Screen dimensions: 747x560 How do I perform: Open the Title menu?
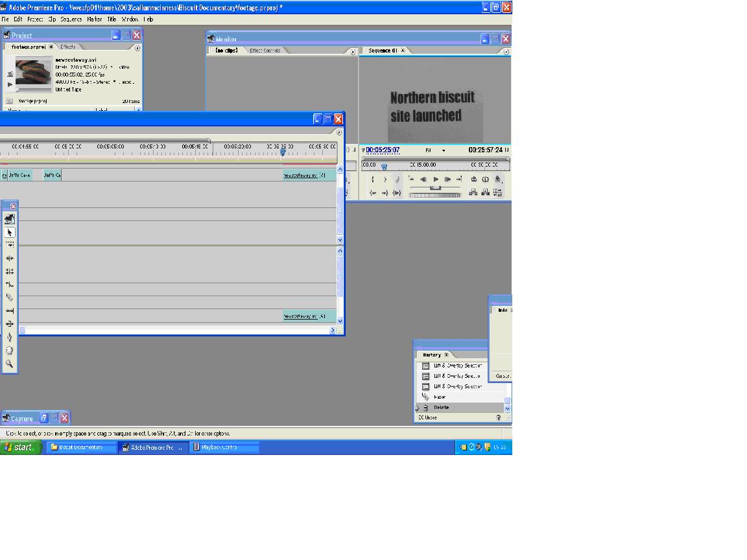click(x=112, y=19)
